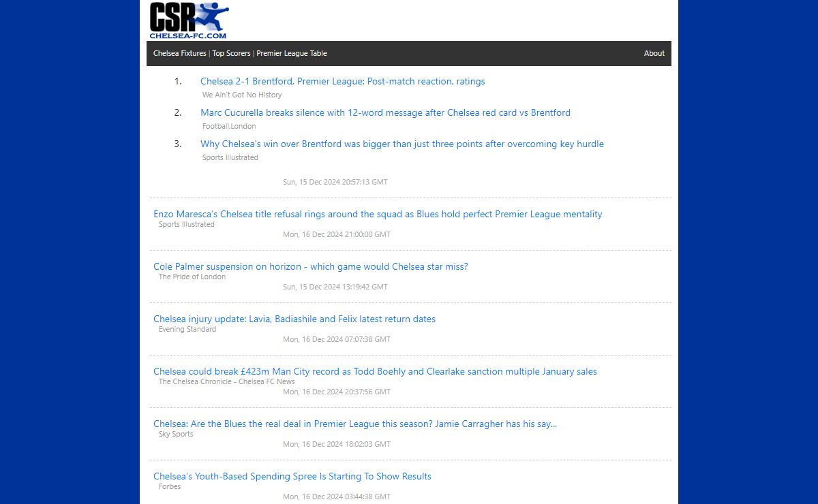Click the Forbes source label
Screen dimensions: 818x504
coord(170,487)
